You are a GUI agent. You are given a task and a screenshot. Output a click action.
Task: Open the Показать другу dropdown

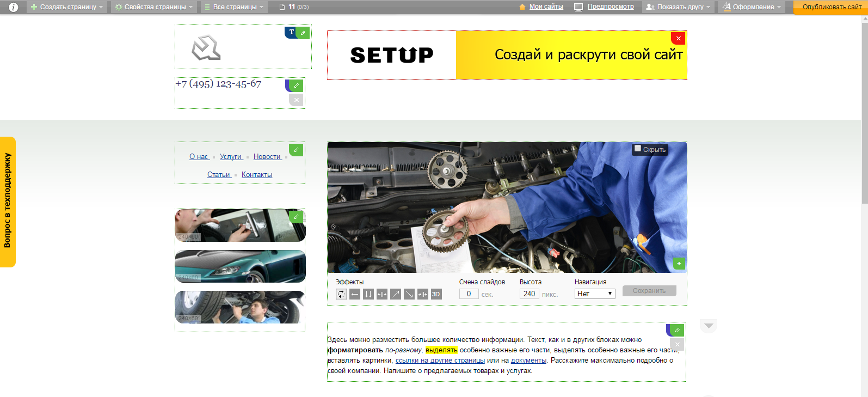(x=678, y=7)
